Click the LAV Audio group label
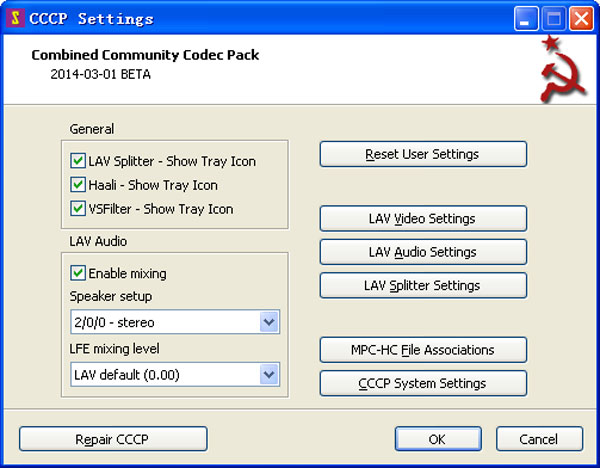The width and height of the screenshot is (600, 468). click(x=98, y=241)
